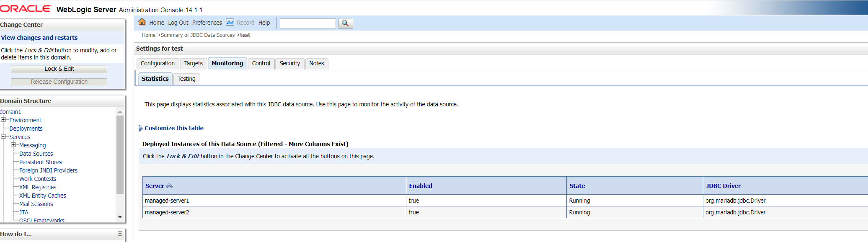Click the Home house icon in toolbar
The image size is (868, 242).
[142, 22]
